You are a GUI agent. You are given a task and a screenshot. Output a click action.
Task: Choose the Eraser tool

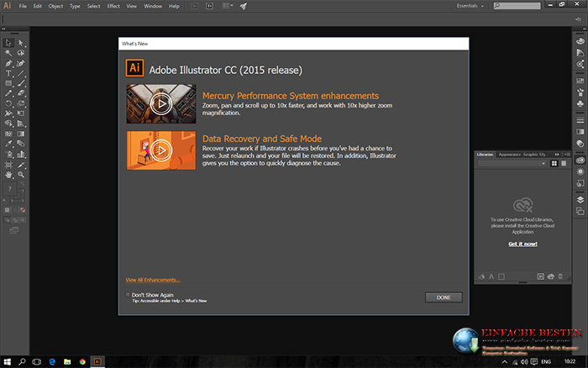point(21,93)
